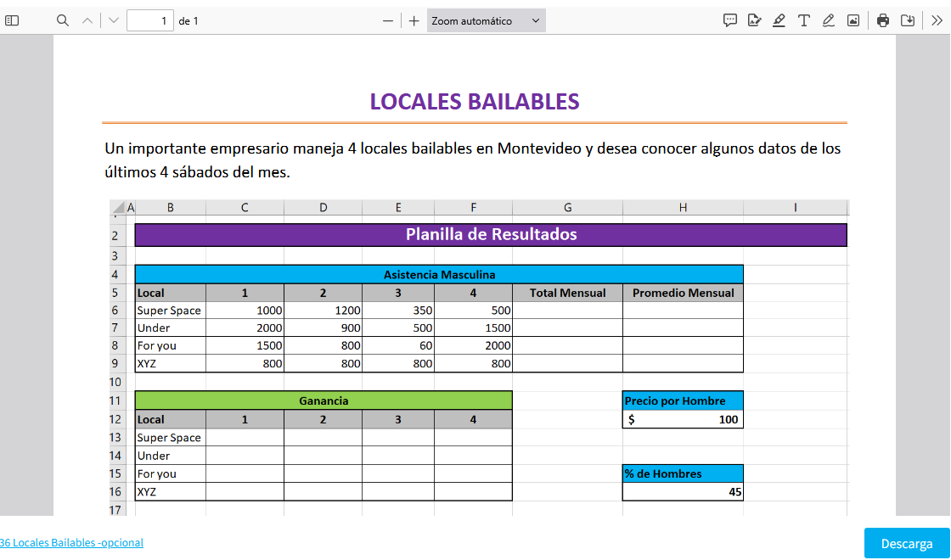Screen dimensions: 951x560
Task: Zoom in with the plus button
Action: coord(414,20)
